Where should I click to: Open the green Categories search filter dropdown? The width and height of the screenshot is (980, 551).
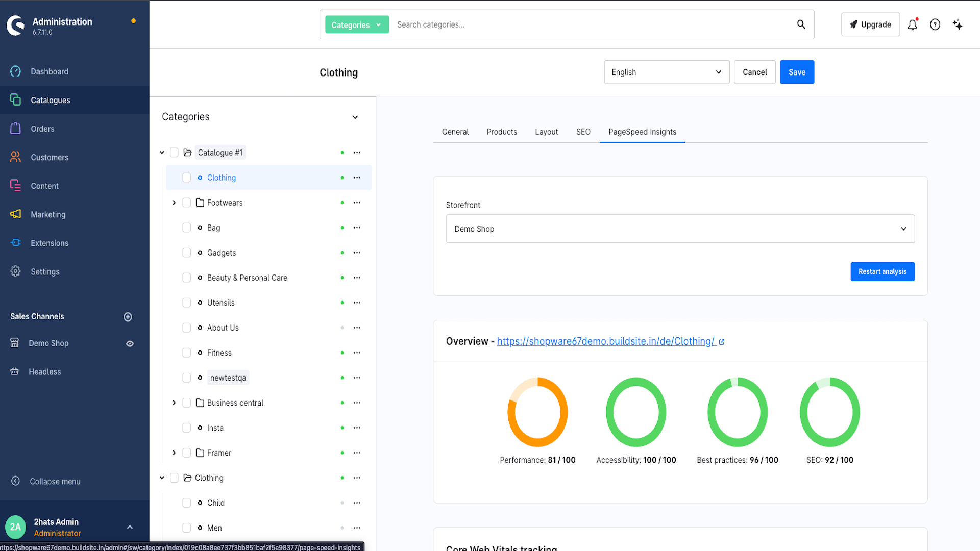pos(357,24)
